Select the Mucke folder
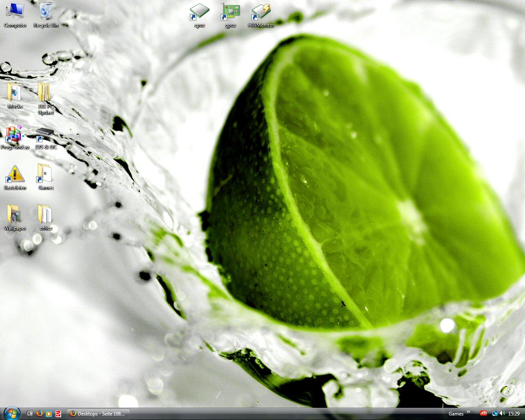The image size is (525, 420). coord(15,93)
